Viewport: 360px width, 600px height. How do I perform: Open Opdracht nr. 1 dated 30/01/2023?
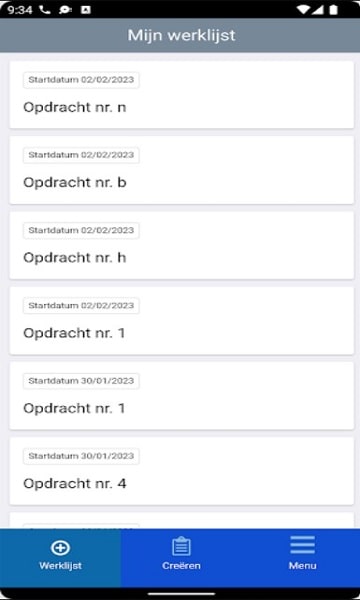(181, 396)
